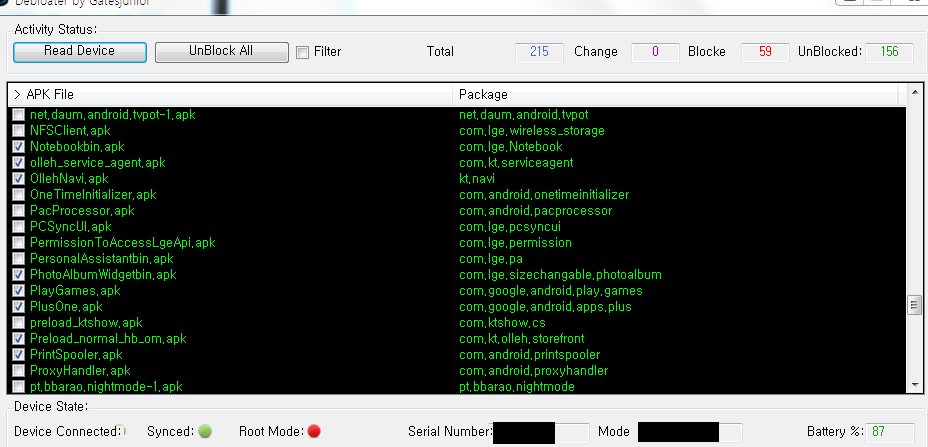
Task: Select package text net.daum.android.tvpot
Action: point(524,114)
